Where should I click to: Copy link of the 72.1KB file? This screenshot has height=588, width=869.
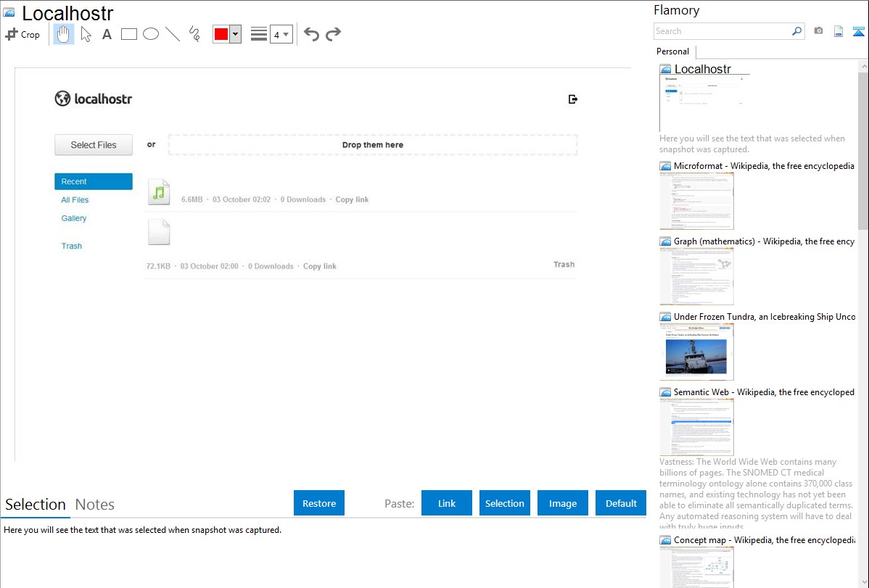[320, 266]
